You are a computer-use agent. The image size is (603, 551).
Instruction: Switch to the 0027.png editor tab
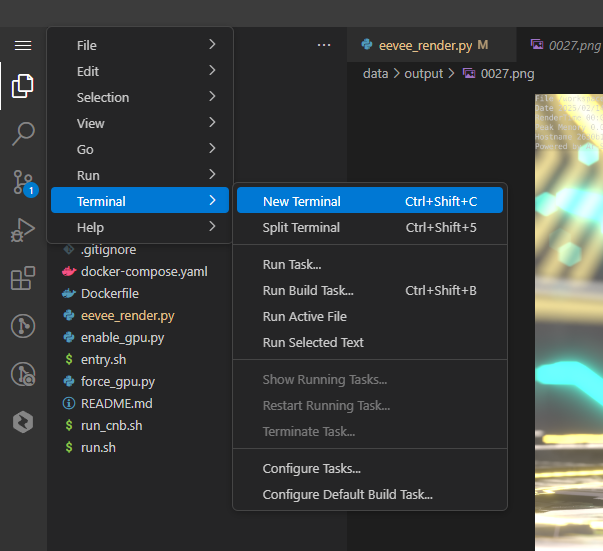coord(560,45)
